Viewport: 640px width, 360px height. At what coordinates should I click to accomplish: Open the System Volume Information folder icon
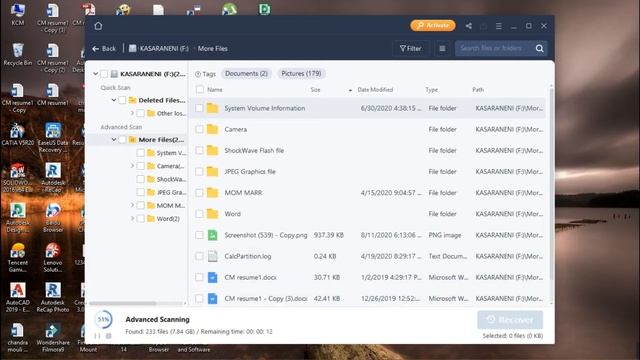(212, 108)
